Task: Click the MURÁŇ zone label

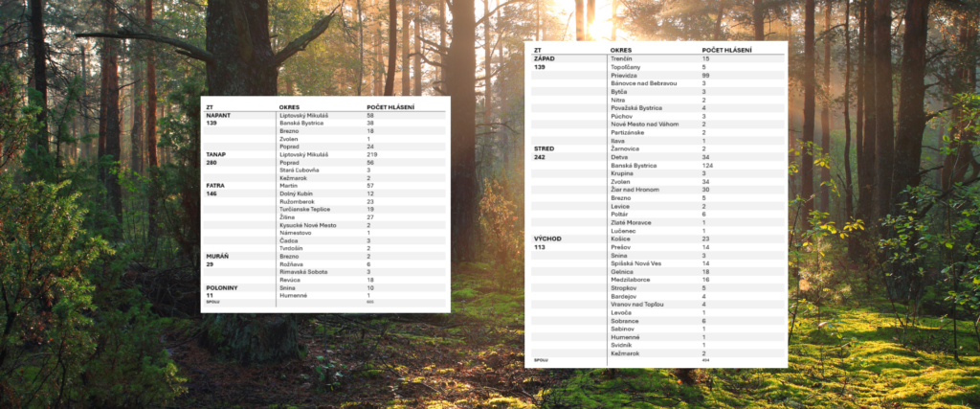Action: (x=217, y=257)
